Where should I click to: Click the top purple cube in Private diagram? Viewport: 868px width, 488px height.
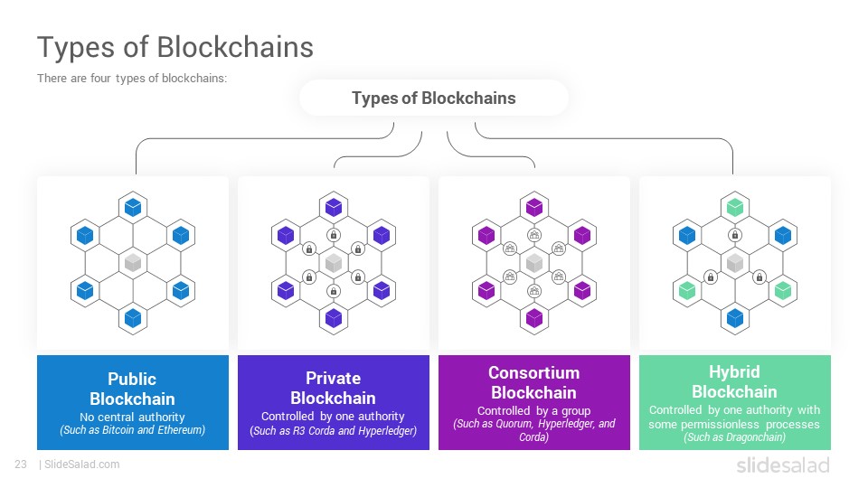[334, 208]
